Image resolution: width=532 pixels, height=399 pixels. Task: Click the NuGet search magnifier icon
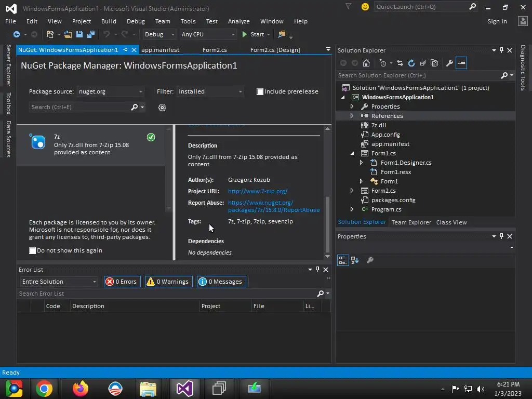click(135, 107)
